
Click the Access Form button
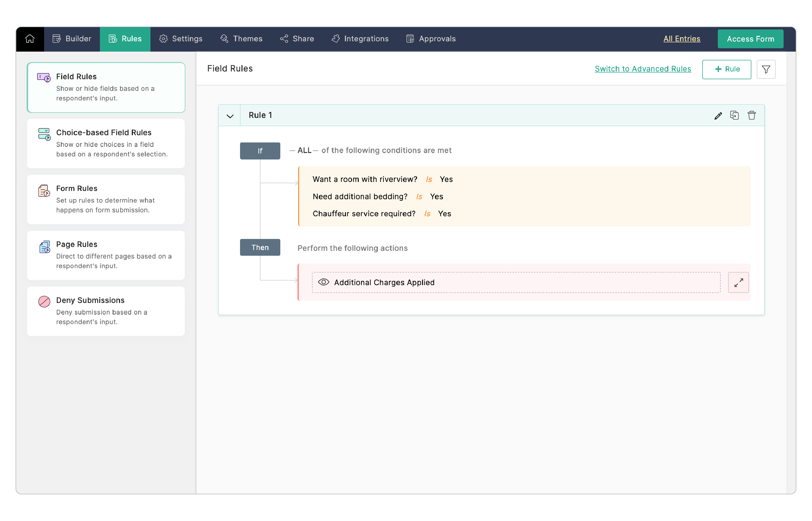(x=750, y=39)
